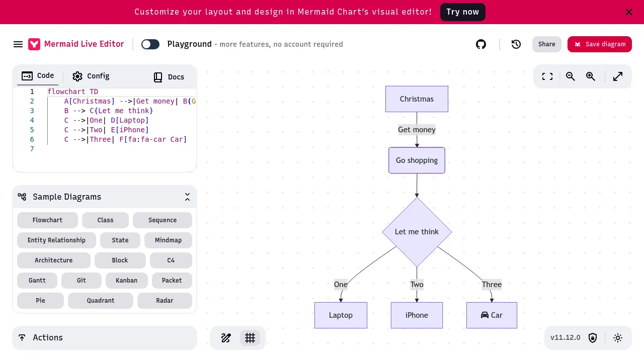Collapse the Sample Diagrams panel
The width and height of the screenshot is (644, 362).
187,197
